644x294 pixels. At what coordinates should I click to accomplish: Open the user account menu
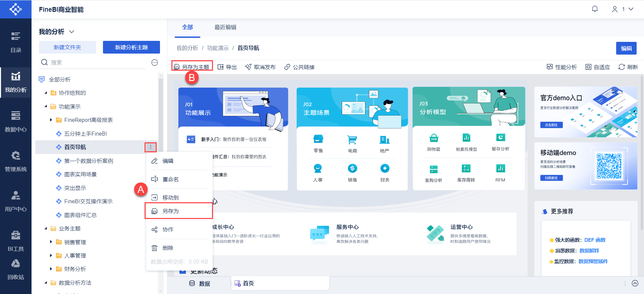point(623,9)
